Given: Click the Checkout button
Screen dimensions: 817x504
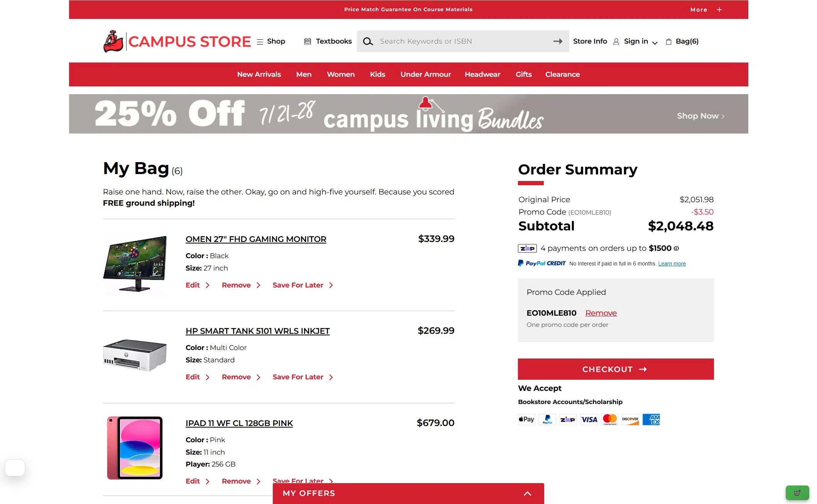Looking at the screenshot, I should pyautogui.click(x=616, y=369).
